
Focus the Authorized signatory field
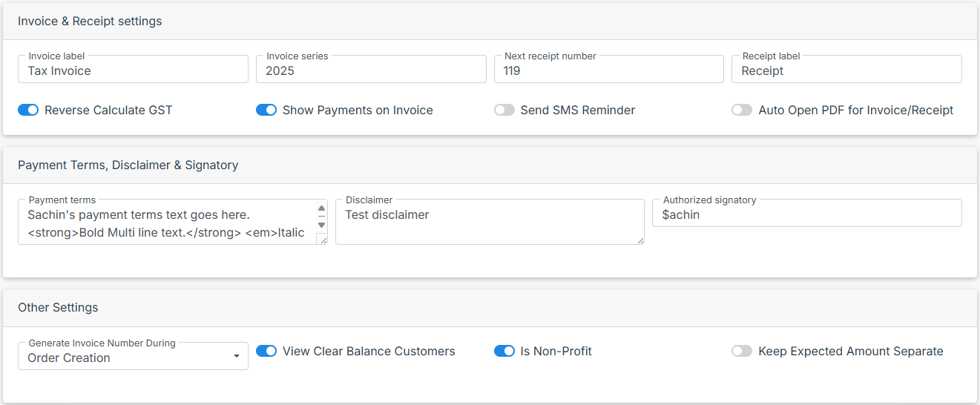click(x=806, y=215)
